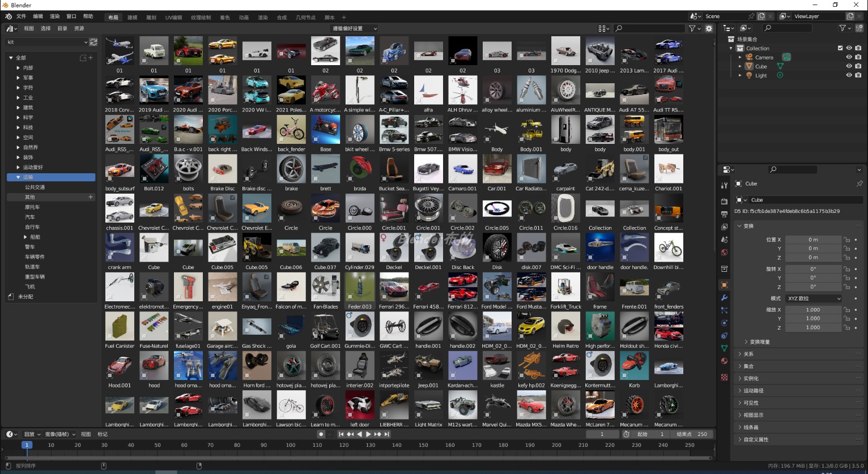This screenshot has width=868, height=474.
Task: Open the Modifiers wrench properties tab
Action: pos(724,298)
